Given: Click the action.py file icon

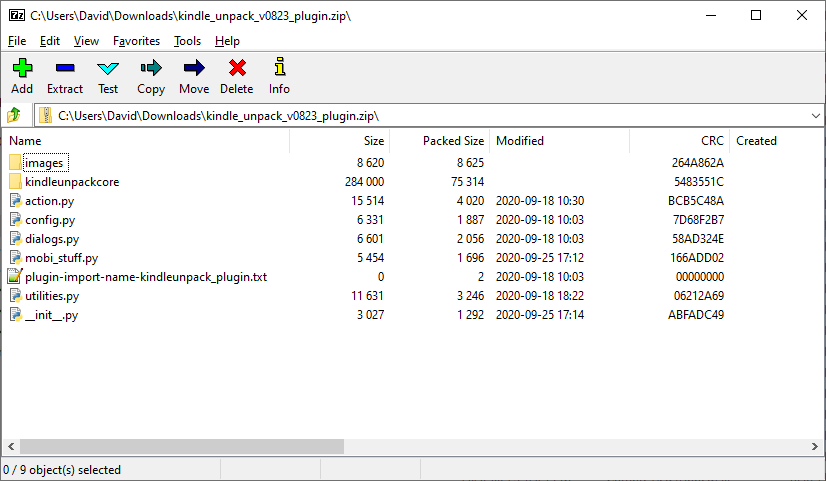Looking at the screenshot, I should [x=15, y=200].
